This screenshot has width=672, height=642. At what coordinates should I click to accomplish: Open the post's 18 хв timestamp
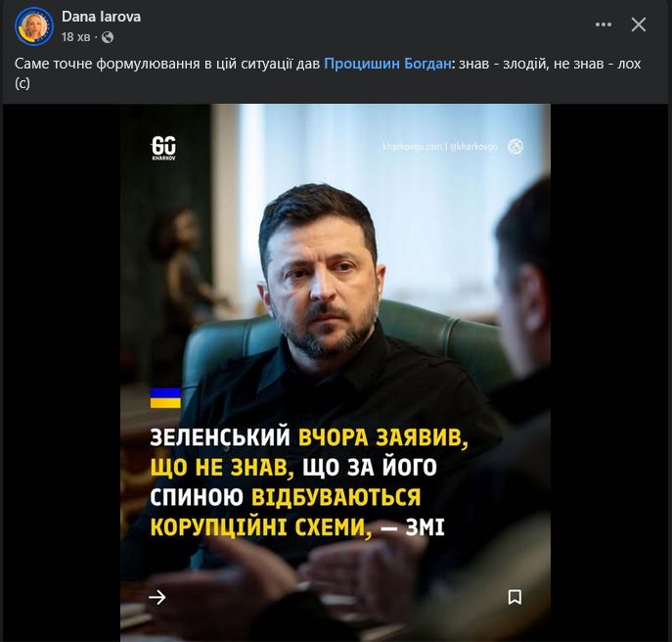[x=76, y=37]
